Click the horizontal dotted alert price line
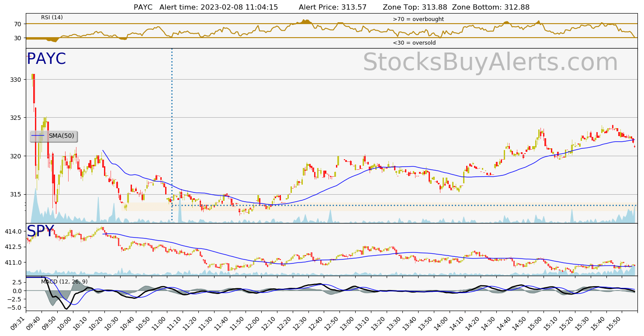The width and height of the screenshot is (644, 336). (404, 205)
